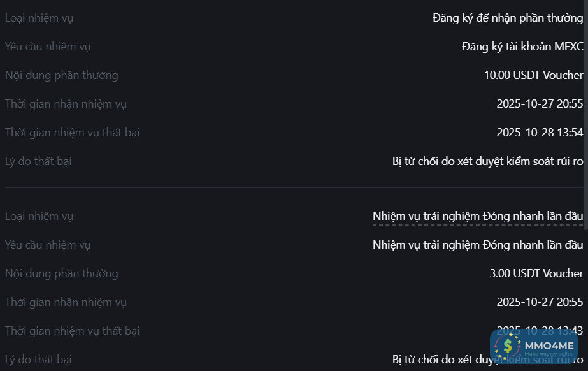
Task: Click the second record's 'Loại nhiệm vụ' label
Action: (x=39, y=216)
